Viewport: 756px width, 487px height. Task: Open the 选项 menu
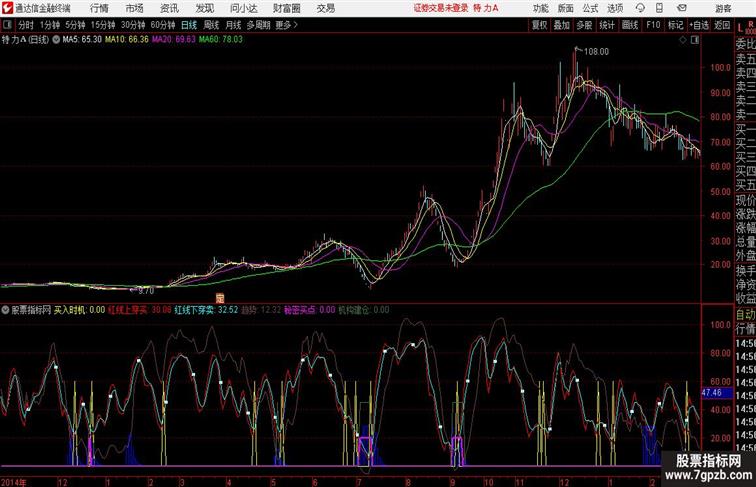(x=615, y=8)
